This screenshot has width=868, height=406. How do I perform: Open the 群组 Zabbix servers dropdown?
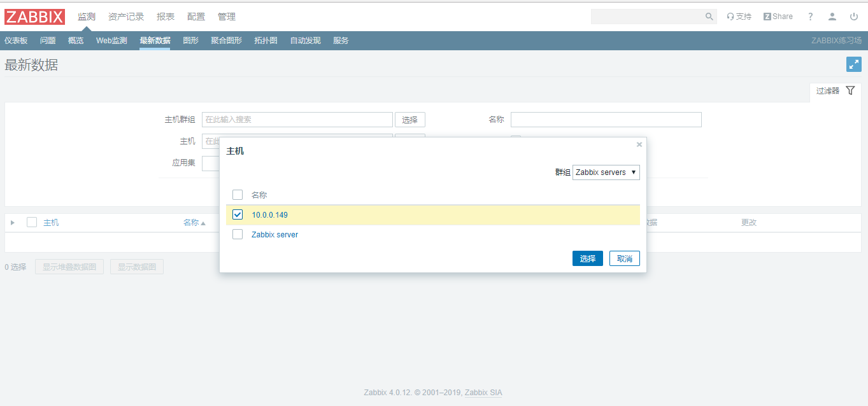tap(606, 172)
